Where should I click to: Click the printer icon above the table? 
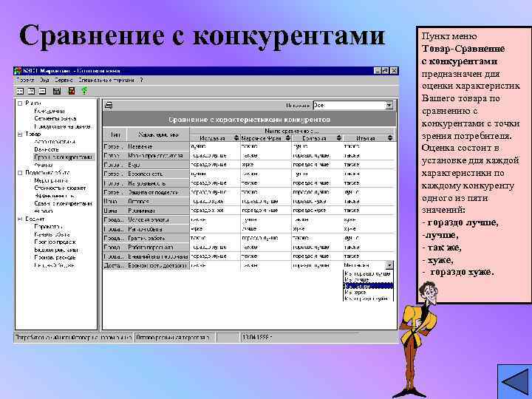click(x=109, y=106)
